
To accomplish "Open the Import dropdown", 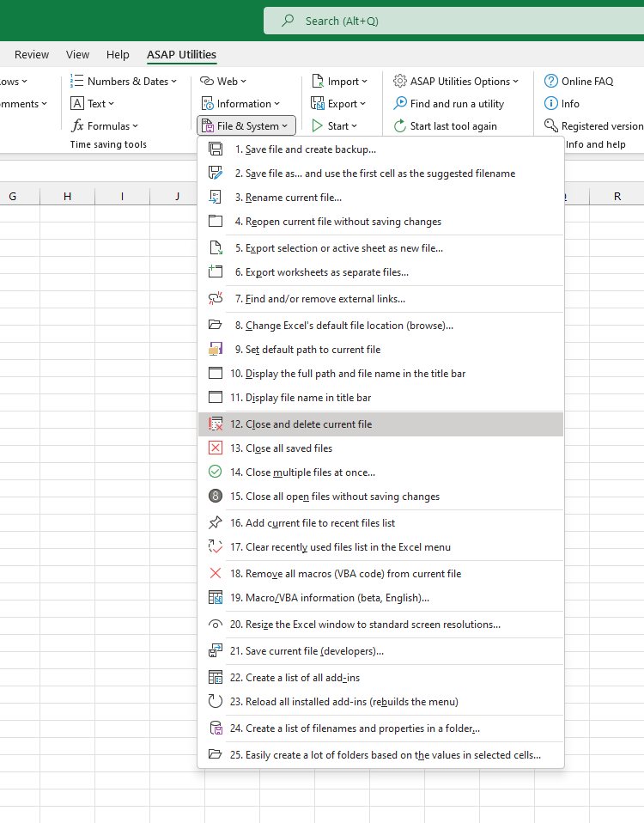I will tap(339, 82).
